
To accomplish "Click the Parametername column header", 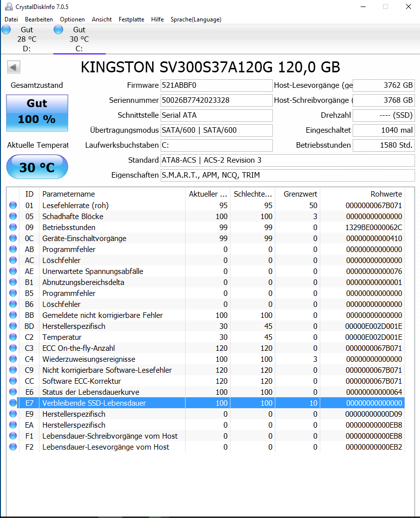I will [x=112, y=194].
